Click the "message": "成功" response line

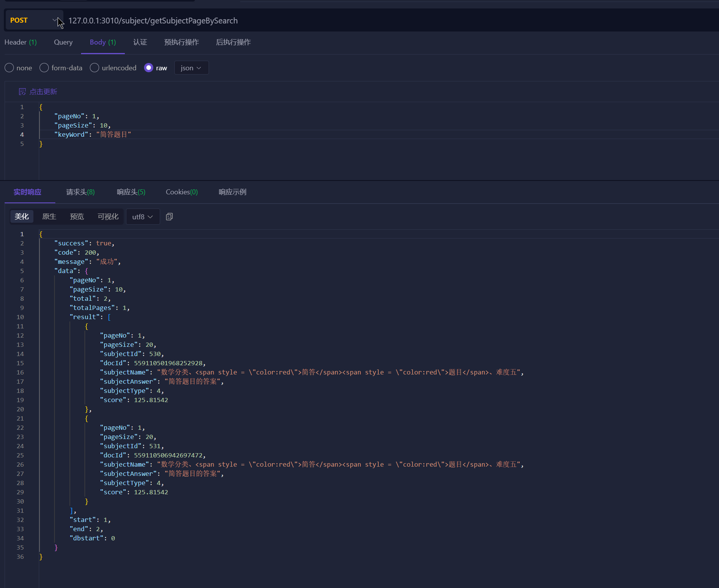tap(88, 262)
